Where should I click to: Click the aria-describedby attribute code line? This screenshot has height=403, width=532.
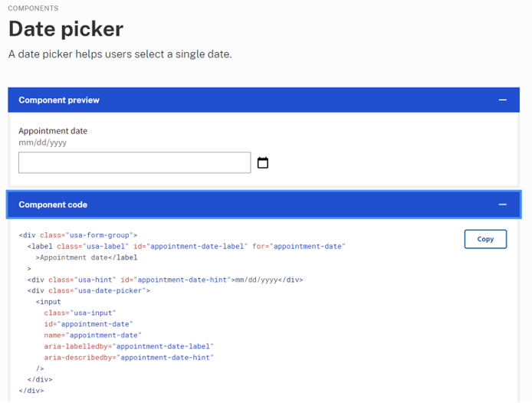(x=129, y=358)
